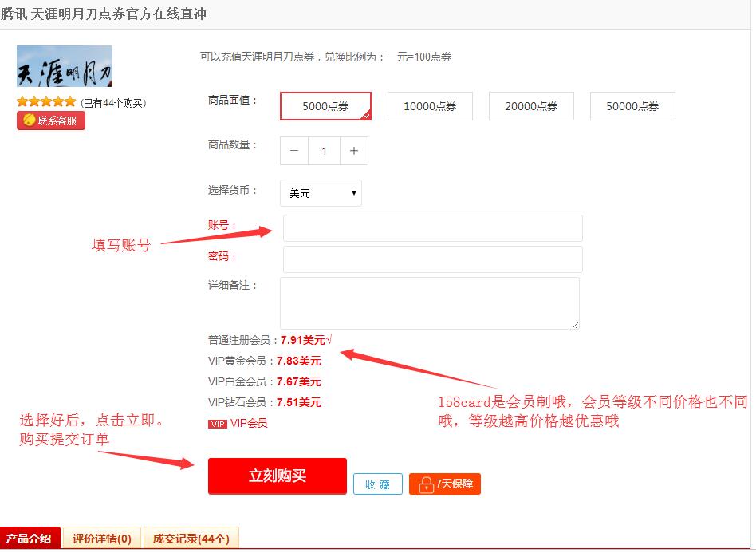Click the 商品数量 label

232,144
